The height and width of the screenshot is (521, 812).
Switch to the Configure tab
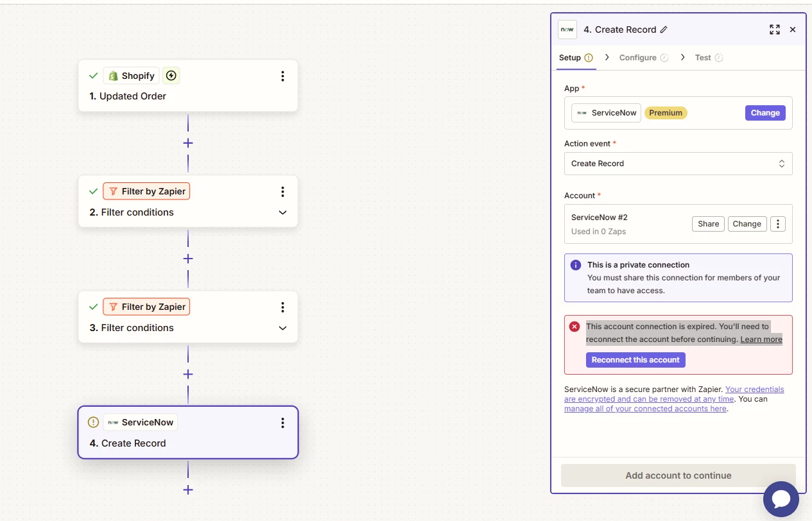tap(644, 58)
